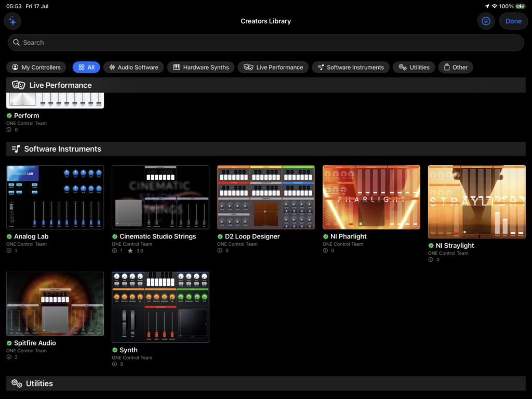
Task: Click verified badge beside Spitfire Audio
Action: click(x=9, y=343)
